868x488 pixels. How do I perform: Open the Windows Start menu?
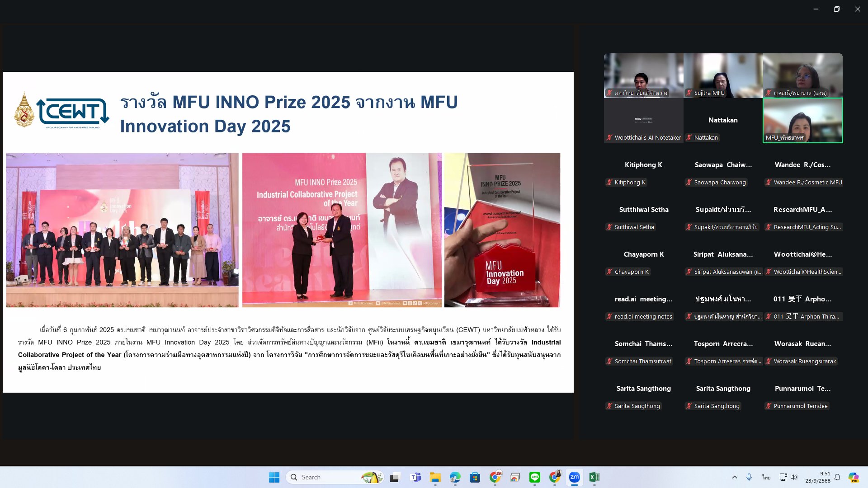274,477
